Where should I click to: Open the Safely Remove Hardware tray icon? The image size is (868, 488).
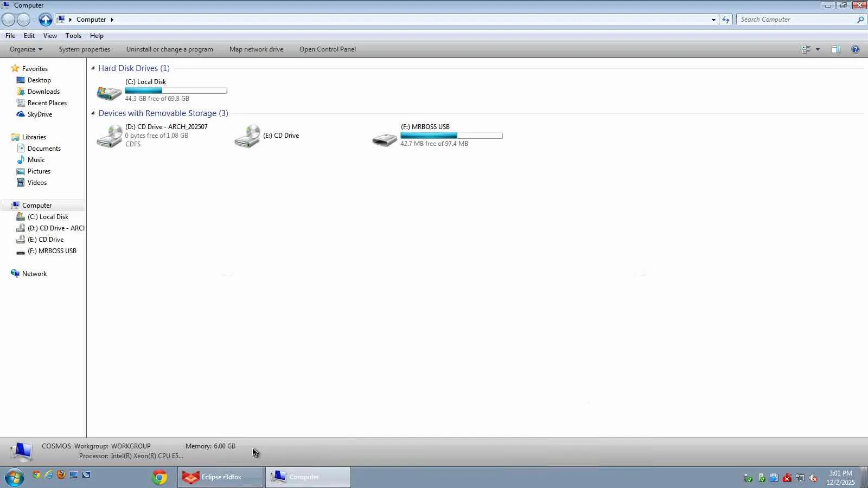[x=748, y=478]
